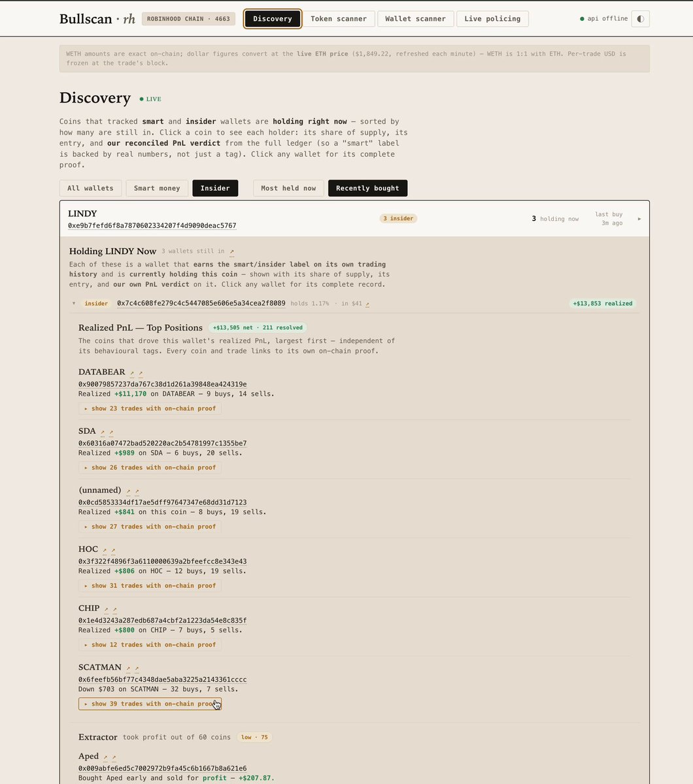Viewport: 693px width, 784px height.
Task: Open the second arrow link beside DATABEAR
Action: click(x=141, y=373)
